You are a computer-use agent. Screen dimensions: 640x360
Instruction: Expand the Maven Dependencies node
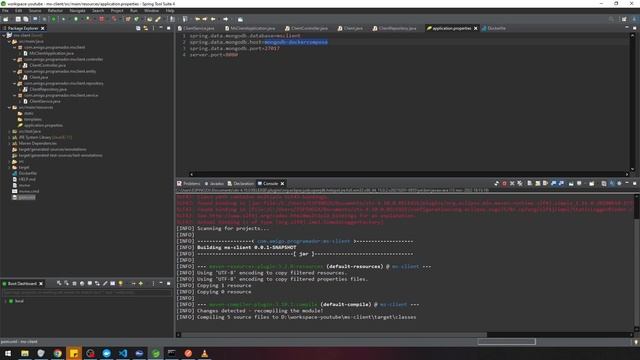tap(9, 143)
